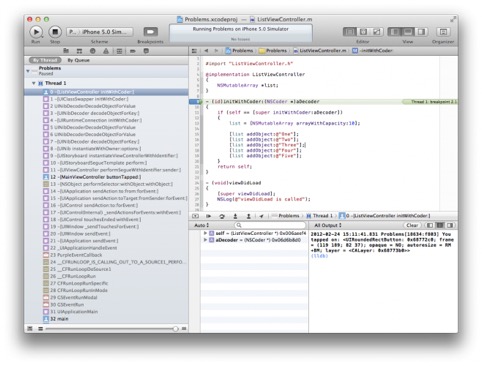Viewport: 482px width, 366px height.
Task: Open the Auto variables scope popup
Action: click(x=201, y=225)
